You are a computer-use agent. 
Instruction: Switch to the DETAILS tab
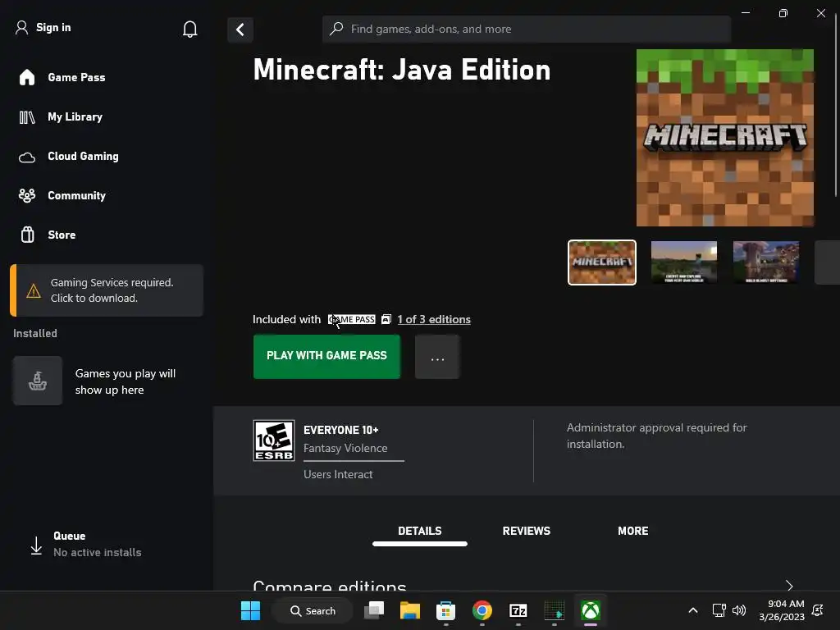click(419, 531)
